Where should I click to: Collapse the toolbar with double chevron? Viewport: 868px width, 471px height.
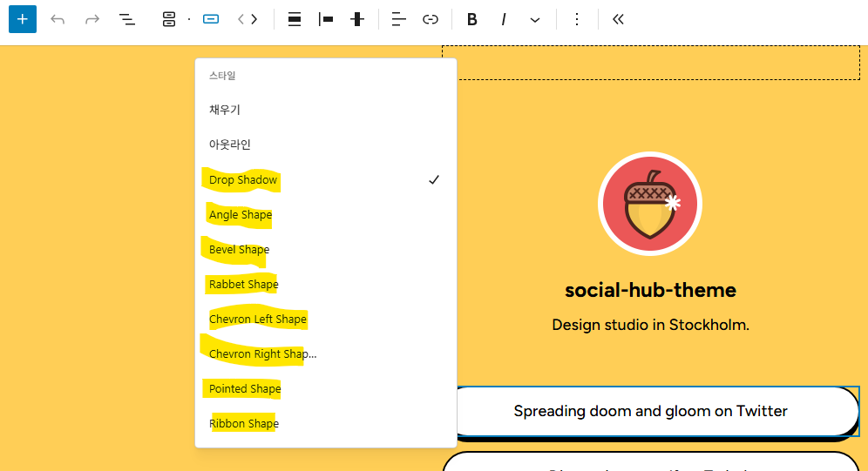(x=618, y=19)
